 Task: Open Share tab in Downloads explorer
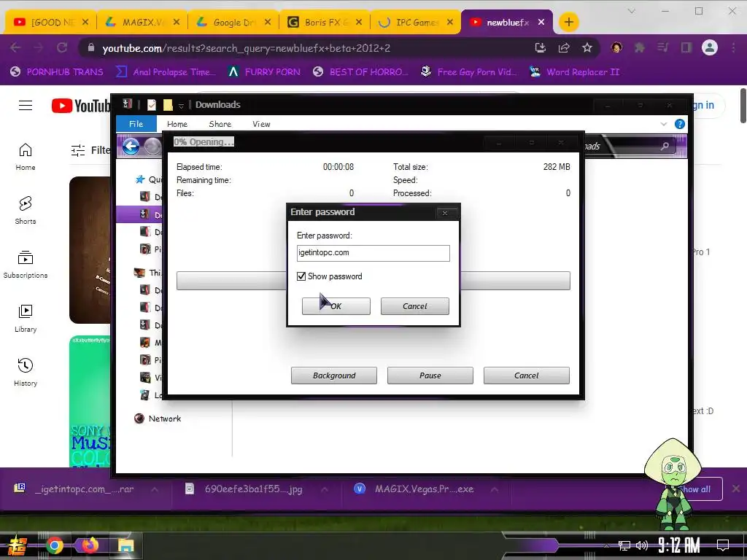pos(220,124)
